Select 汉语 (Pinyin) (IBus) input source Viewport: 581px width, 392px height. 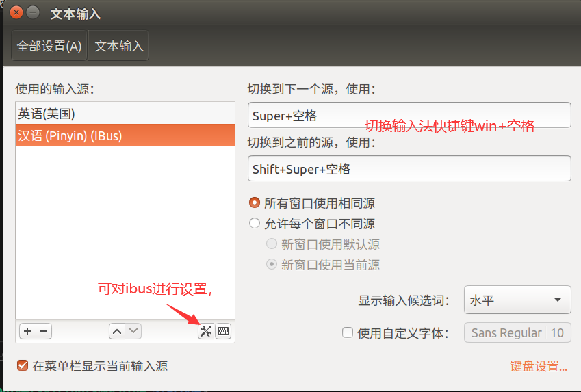125,135
